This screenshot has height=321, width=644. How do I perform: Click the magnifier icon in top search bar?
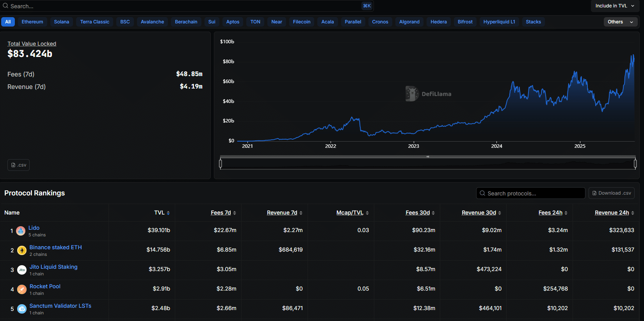pyautogui.click(x=5, y=6)
